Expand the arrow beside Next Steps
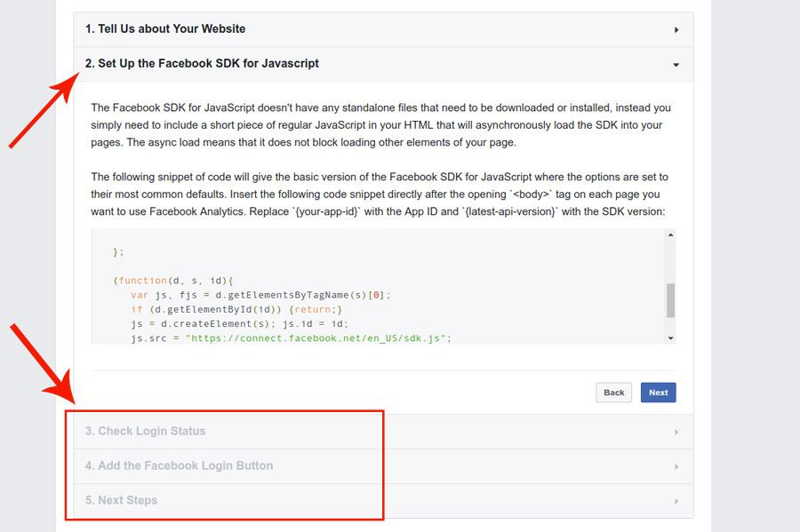The height and width of the screenshot is (532, 800). (x=676, y=502)
